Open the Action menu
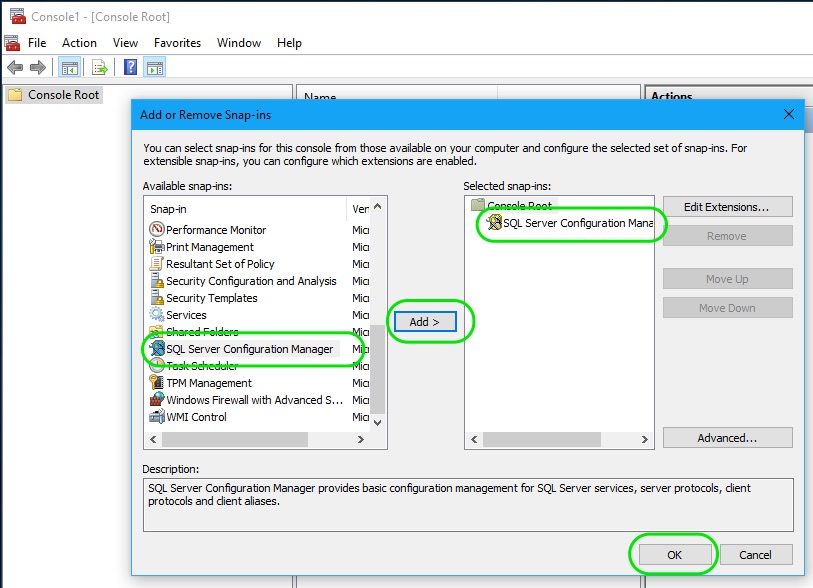The height and width of the screenshot is (588, 813). pyautogui.click(x=79, y=43)
